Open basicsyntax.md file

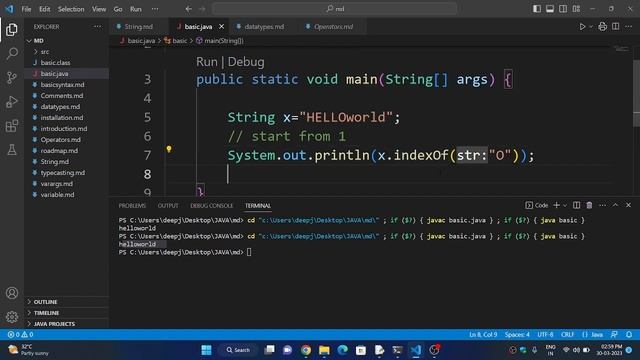tap(62, 84)
